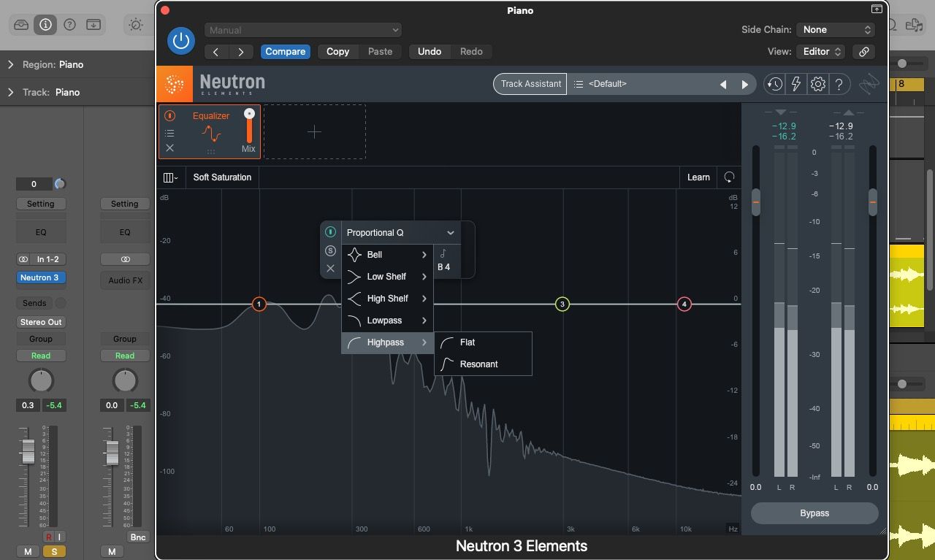Image resolution: width=935 pixels, height=560 pixels.
Task: Click the iZotope logo in Neutron header
Action: (x=174, y=83)
